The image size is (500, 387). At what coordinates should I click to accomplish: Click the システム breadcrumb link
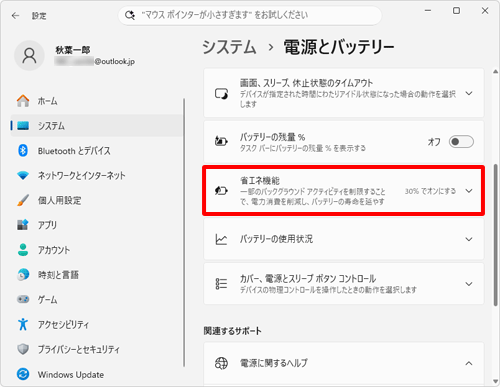pyautogui.click(x=229, y=47)
